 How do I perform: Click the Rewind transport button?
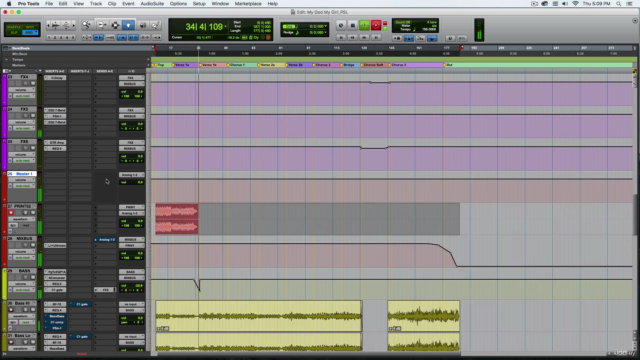pyautogui.click(x=353, y=38)
